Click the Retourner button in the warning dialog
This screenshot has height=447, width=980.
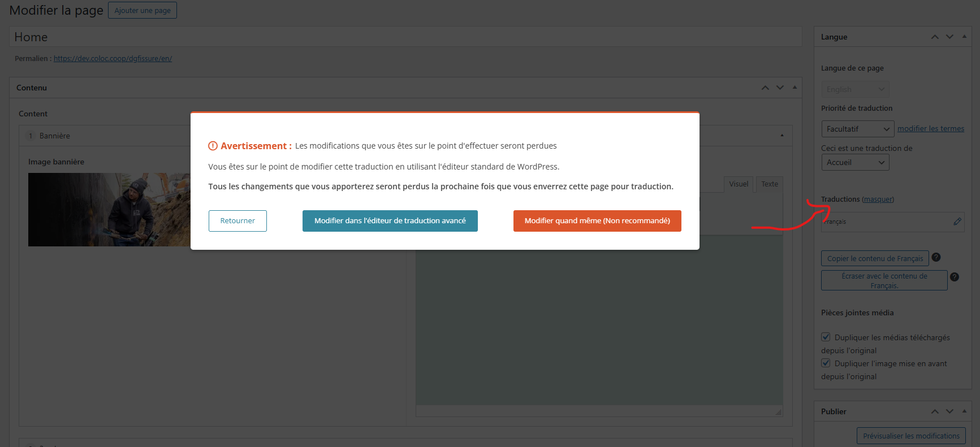238,221
